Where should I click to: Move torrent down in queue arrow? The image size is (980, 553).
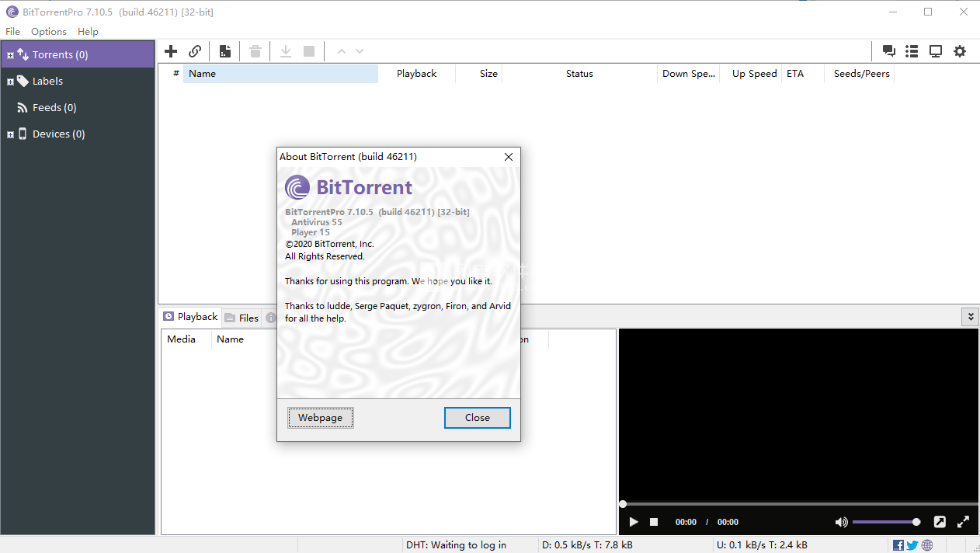point(360,51)
